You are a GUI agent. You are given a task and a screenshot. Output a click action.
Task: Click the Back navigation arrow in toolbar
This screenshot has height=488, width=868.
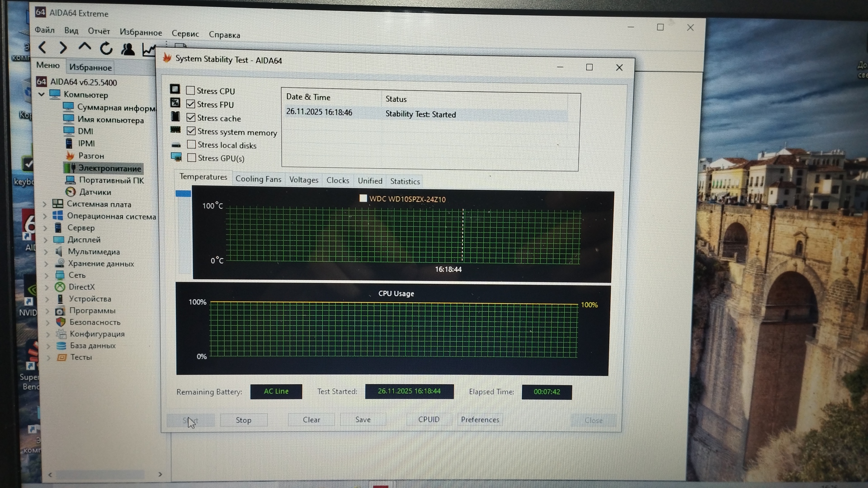pyautogui.click(x=42, y=47)
